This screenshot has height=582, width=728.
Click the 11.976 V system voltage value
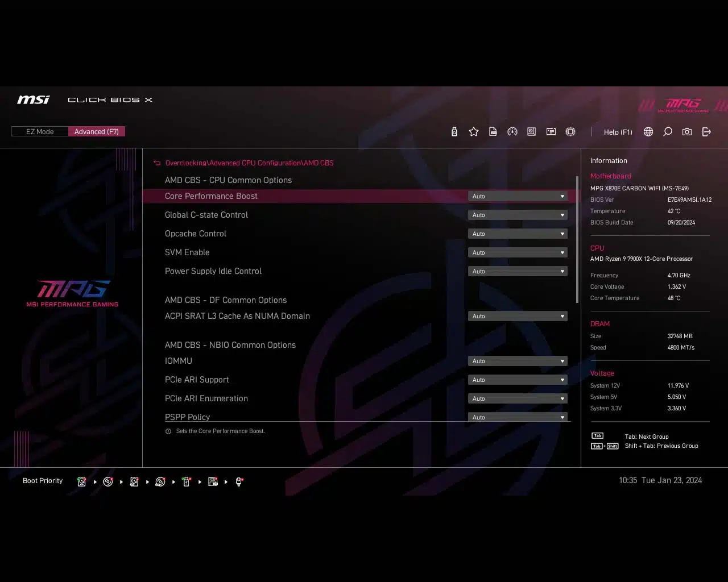[x=678, y=385]
